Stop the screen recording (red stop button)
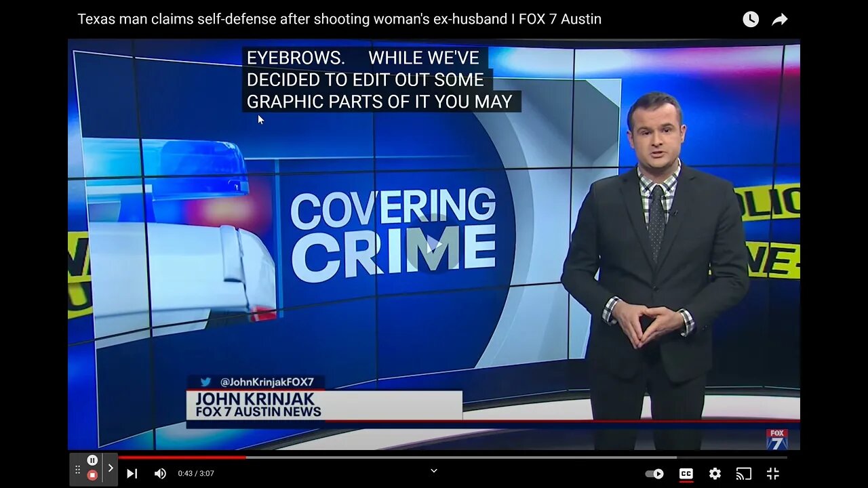Screen dimensions: 868x488 click(x=92, y=475)
